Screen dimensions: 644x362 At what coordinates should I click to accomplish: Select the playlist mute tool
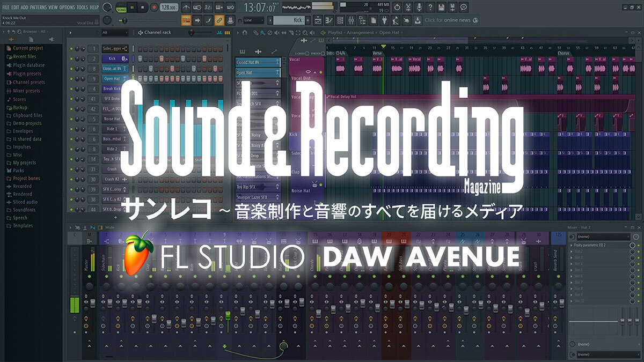tap(276, 33)
